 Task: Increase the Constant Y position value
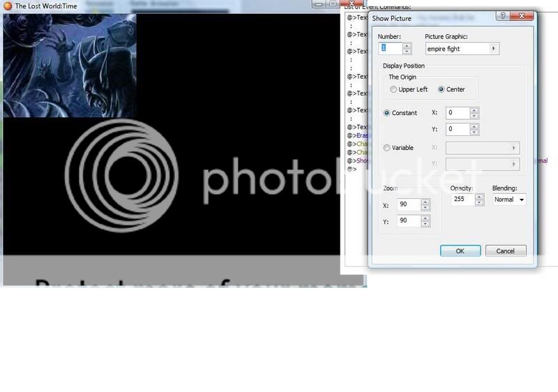[474, 126]
